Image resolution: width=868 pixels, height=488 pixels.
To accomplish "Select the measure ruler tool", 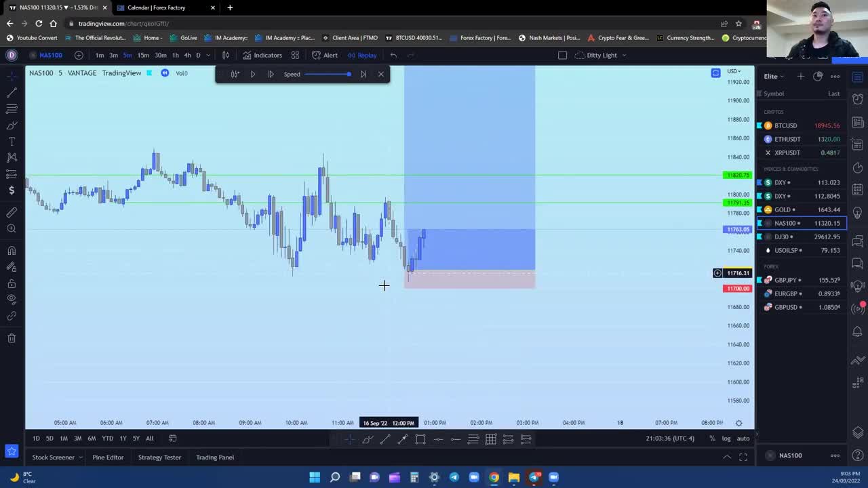I will click(x=12, y=212).
